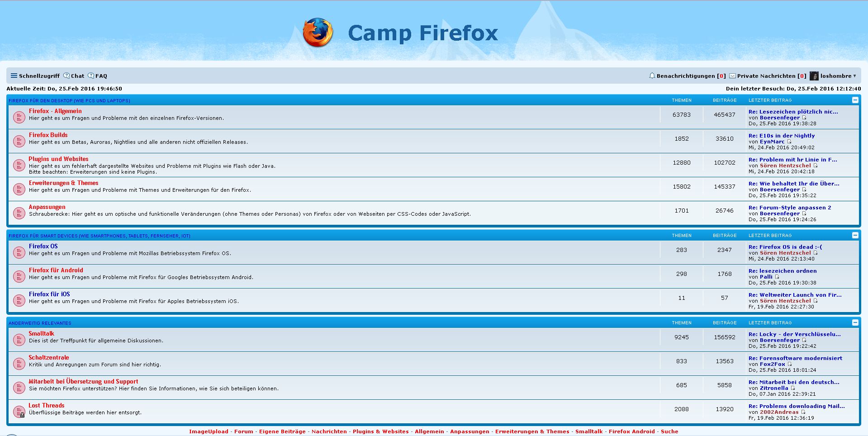868x436 pixels.
Task: View latest post icon next to 2002Andreas
Action: click(x=803, y=412)
